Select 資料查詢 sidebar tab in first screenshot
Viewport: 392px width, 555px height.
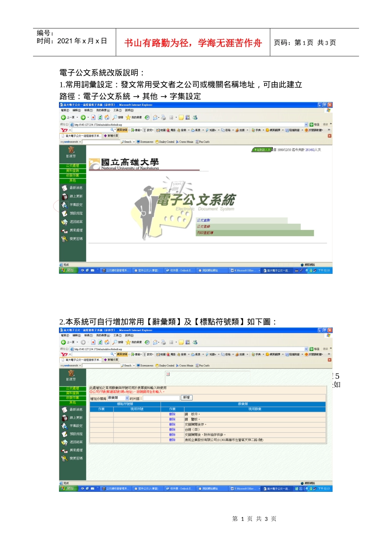(x=73, y=171)
